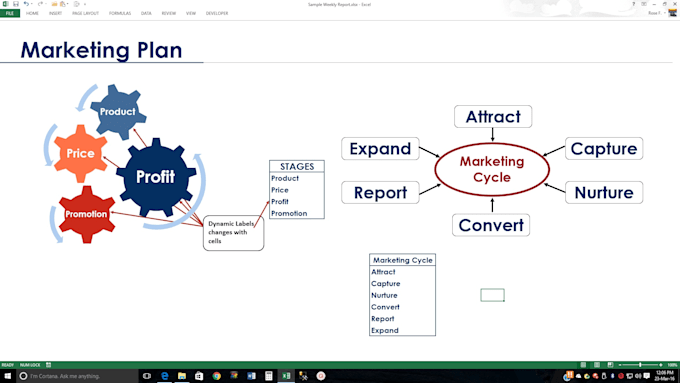Select the Product gear shape

click(118, 112)
